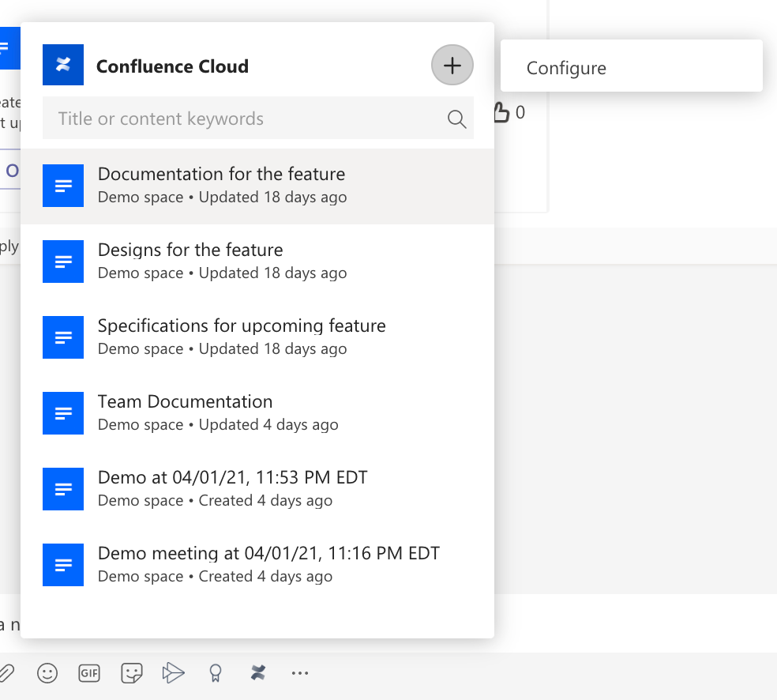777x700 pixels.
Task: Click the Stream send-arrow icon in compose toolbar
Action: click(173, 673)
